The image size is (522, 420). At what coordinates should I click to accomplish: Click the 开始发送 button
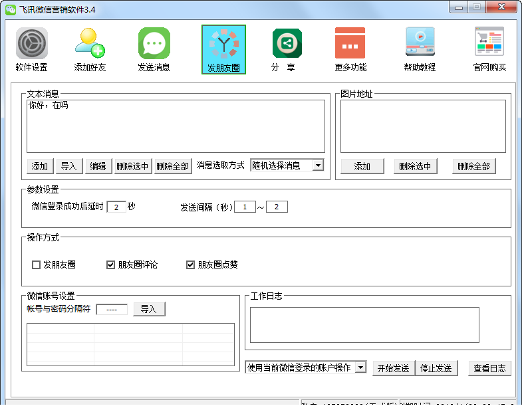394,368
